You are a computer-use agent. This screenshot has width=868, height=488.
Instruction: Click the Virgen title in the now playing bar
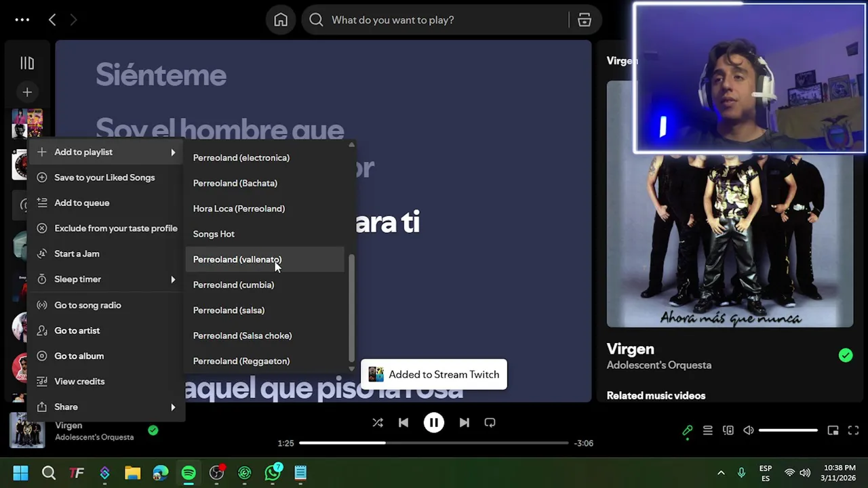click(68, 426)
